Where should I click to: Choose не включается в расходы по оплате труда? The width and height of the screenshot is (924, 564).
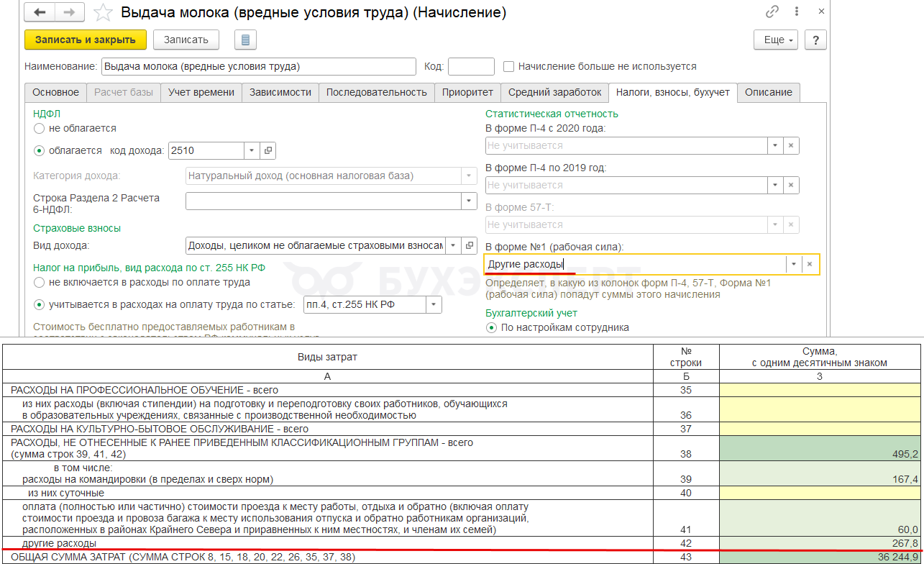pos(39,283)
